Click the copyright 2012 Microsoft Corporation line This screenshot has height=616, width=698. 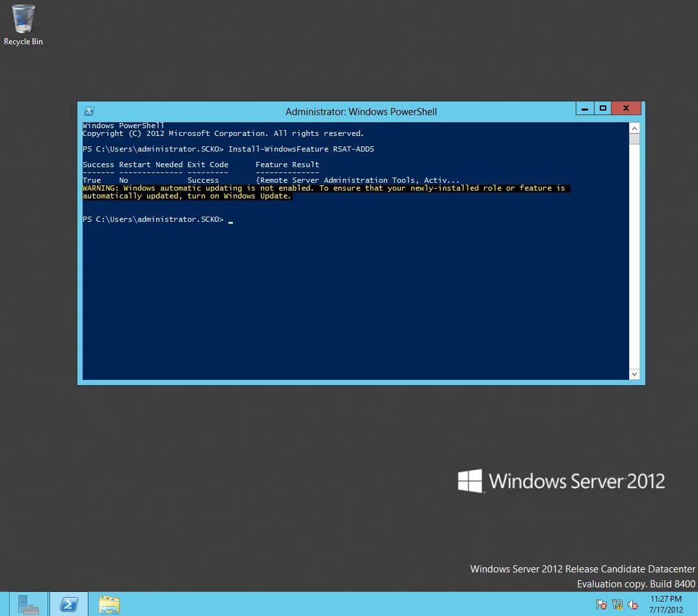223,133
